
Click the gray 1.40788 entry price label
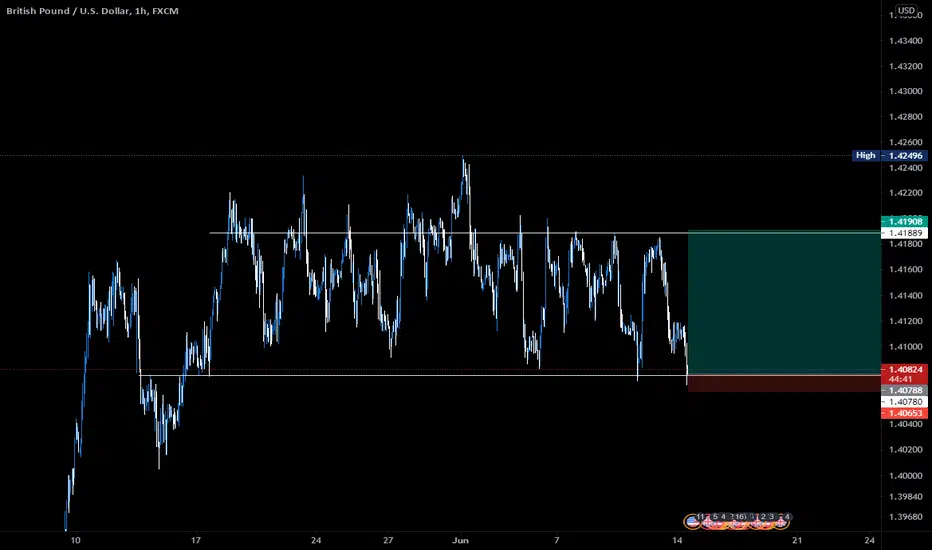904,391
